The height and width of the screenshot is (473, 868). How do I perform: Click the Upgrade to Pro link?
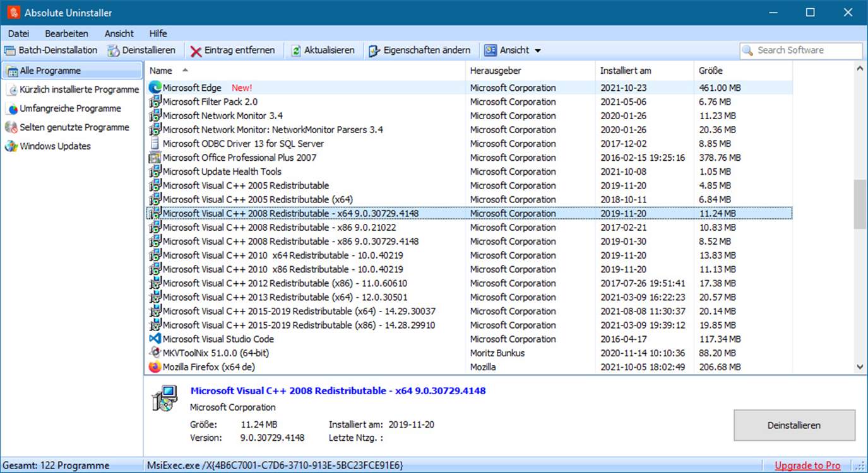(808, 465)
